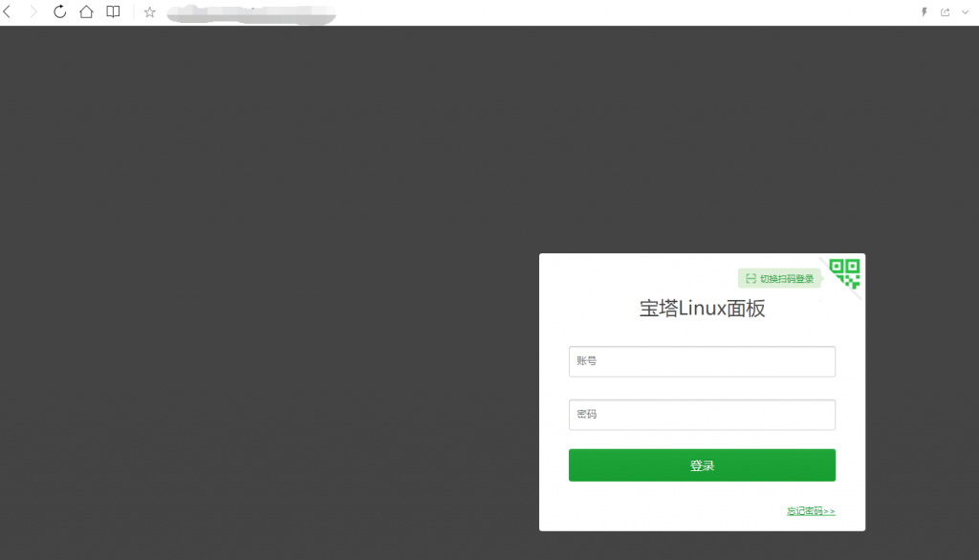Expand the chevron menu at top right

tap(964, 12)
